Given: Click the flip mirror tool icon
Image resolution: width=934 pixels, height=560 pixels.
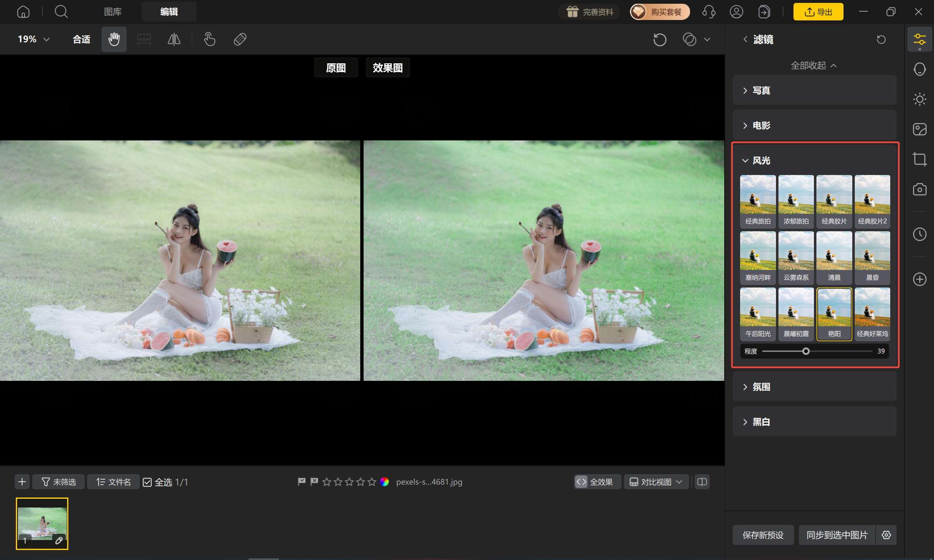Looking at the screenshot, I should (174, 39).
